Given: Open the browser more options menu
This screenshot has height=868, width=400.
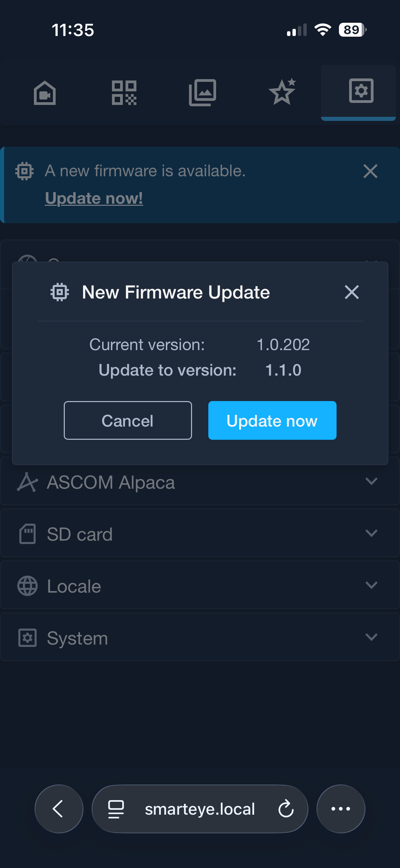Looking at the screenshot, I should tap(341, 809).
